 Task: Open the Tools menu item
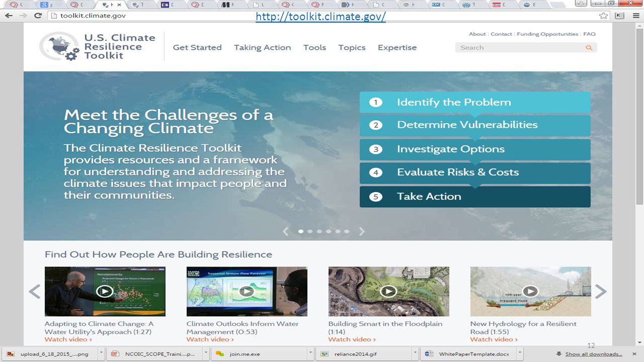coord(314,47)
